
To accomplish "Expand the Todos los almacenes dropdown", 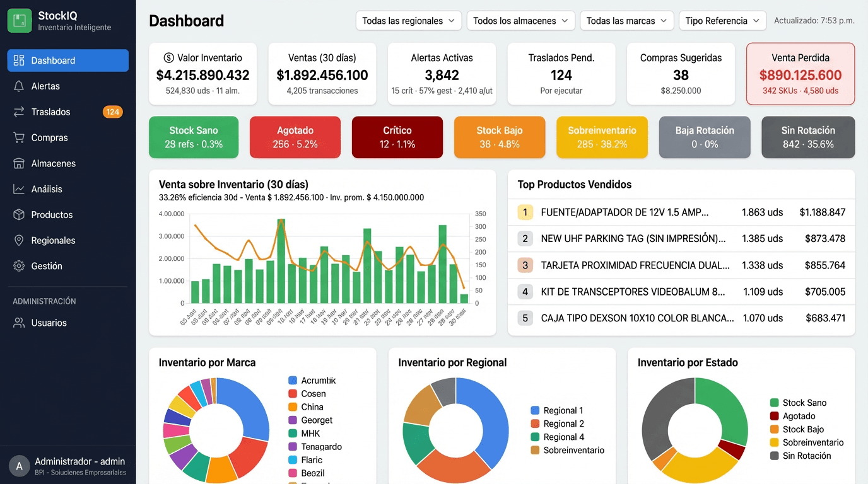I will coord(520,20).
